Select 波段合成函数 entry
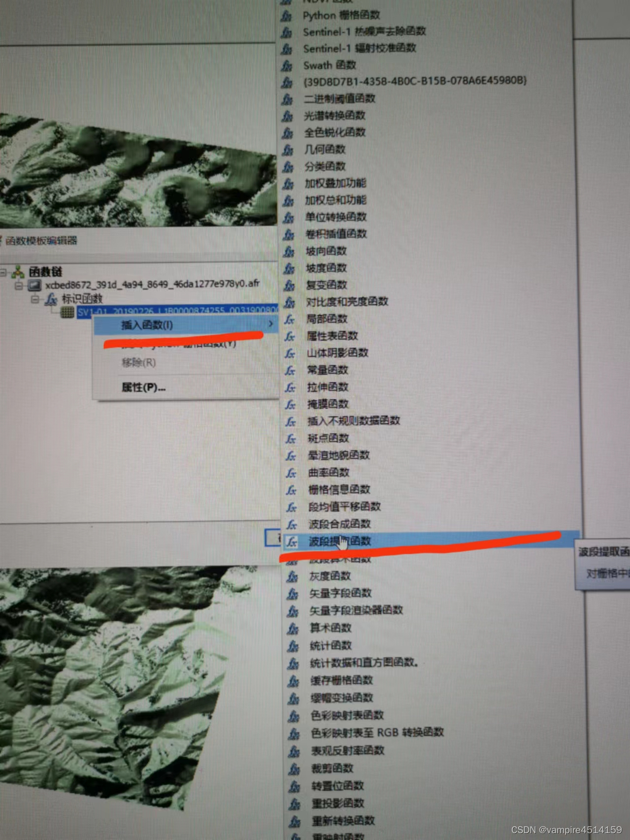This screenshot has width=630, height=840. point(339,524)
